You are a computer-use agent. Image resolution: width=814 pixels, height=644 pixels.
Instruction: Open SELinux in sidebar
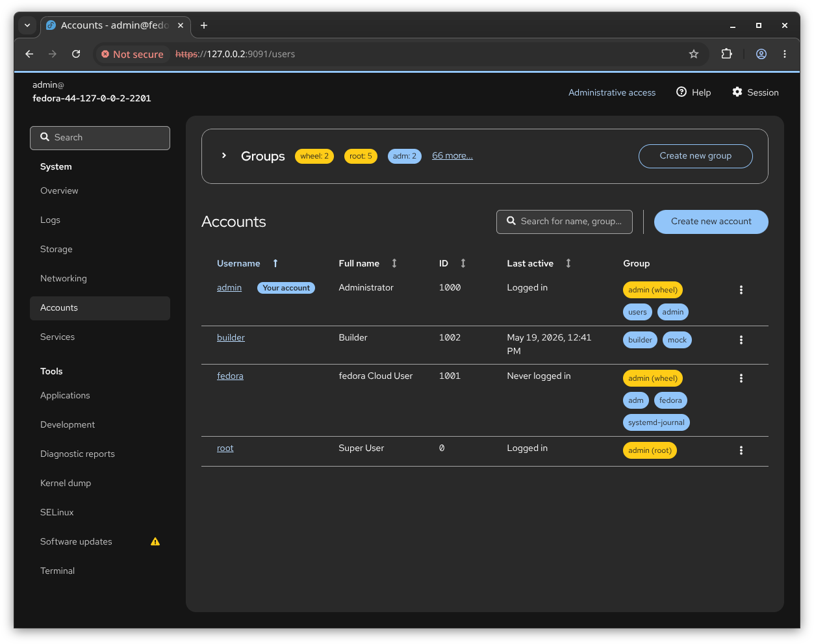point(100,512)
